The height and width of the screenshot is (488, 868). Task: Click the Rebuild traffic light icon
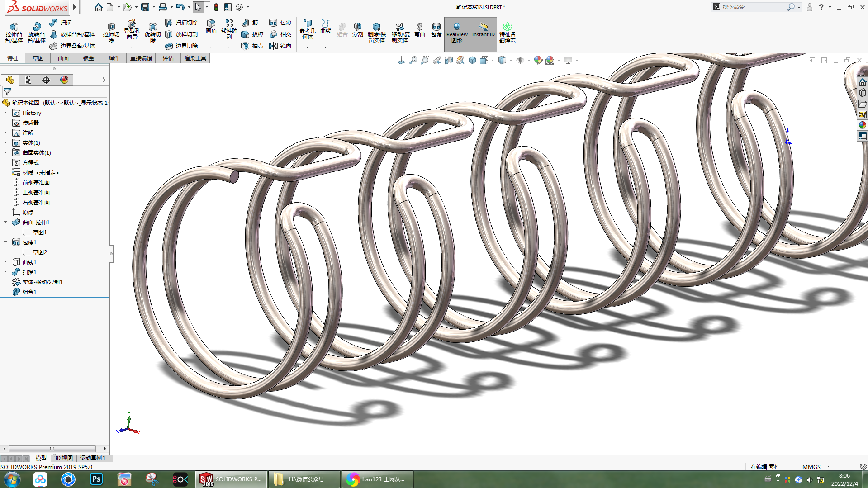pos(216,7)
